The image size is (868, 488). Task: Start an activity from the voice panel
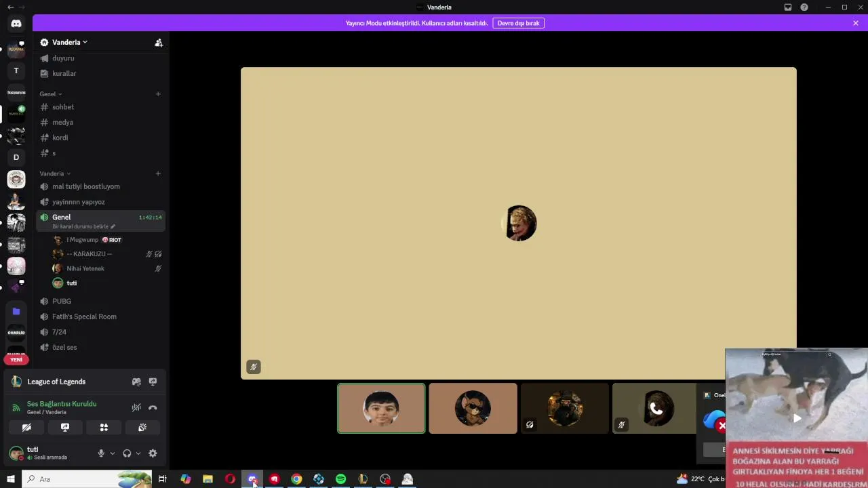pyautogui.click(x=104, y=428)
